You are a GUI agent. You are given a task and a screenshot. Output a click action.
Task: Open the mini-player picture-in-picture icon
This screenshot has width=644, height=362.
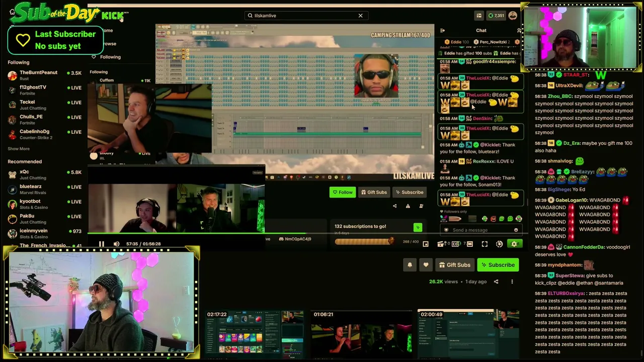tap(426, 244)
